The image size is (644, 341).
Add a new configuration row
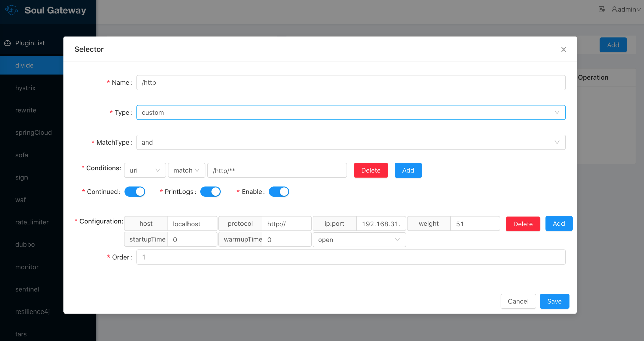558,224
